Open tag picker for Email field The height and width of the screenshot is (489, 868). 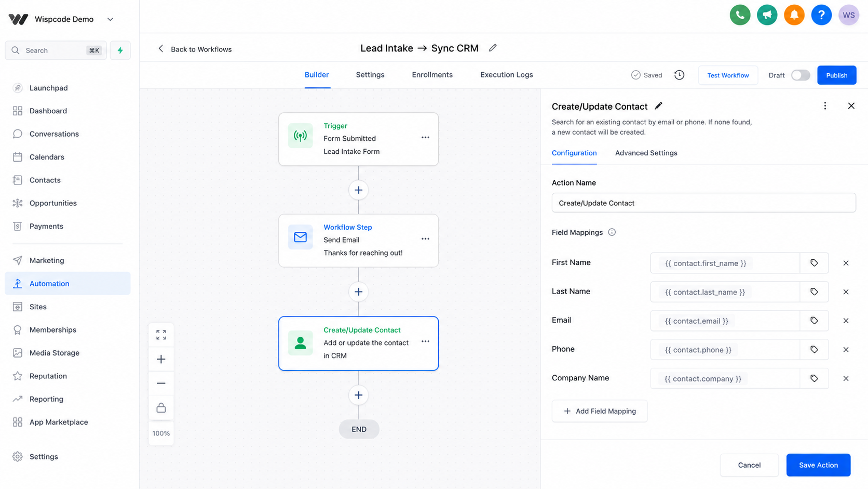pyautogui.click(x=814, y=321)
